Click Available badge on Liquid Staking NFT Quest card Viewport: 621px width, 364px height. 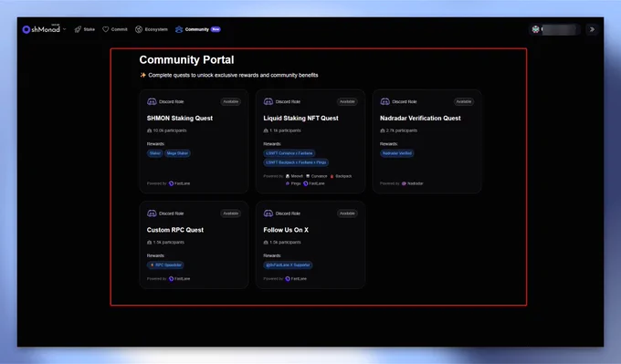347,101
